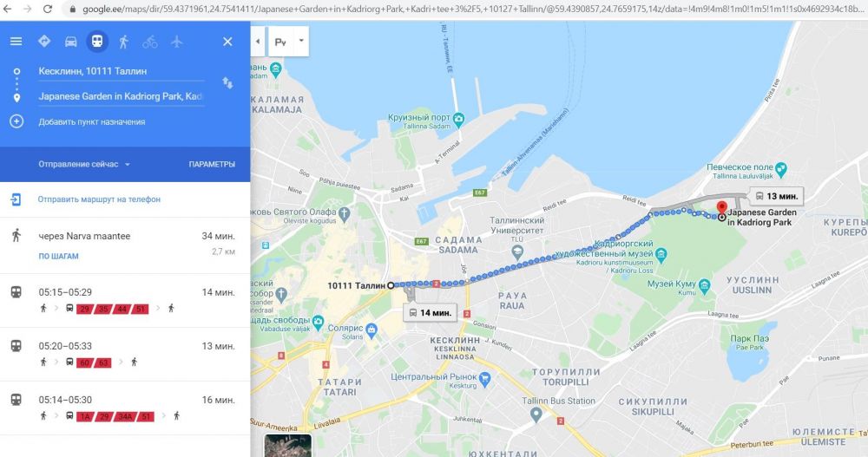Select the flights travel mode icon

tap(176, 42)
